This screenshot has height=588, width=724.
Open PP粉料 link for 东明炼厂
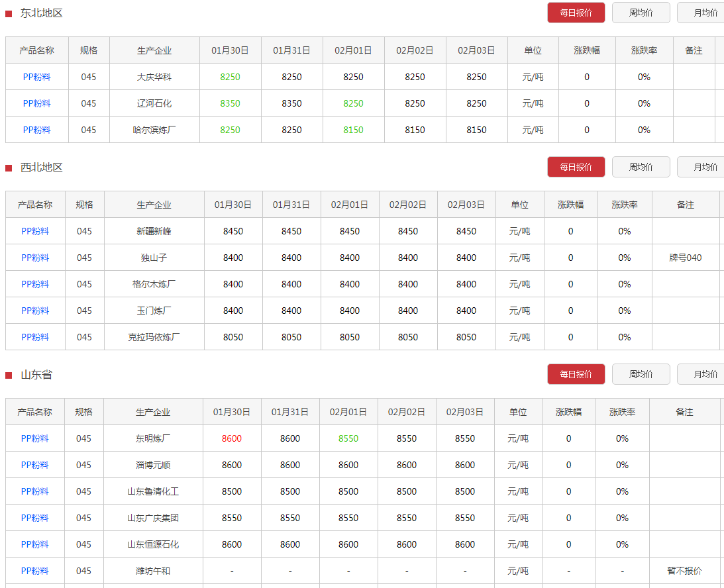pos(34,438)
